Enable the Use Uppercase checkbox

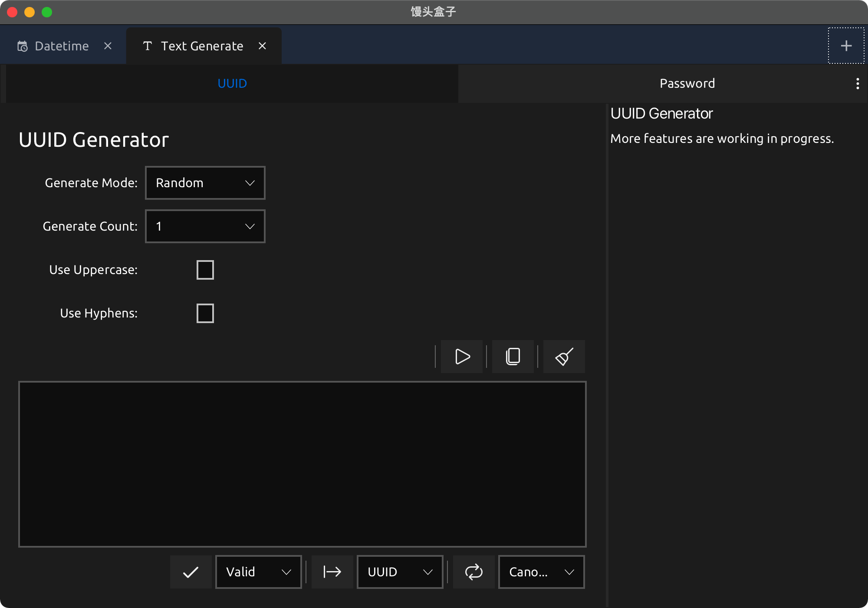(205, 270)
